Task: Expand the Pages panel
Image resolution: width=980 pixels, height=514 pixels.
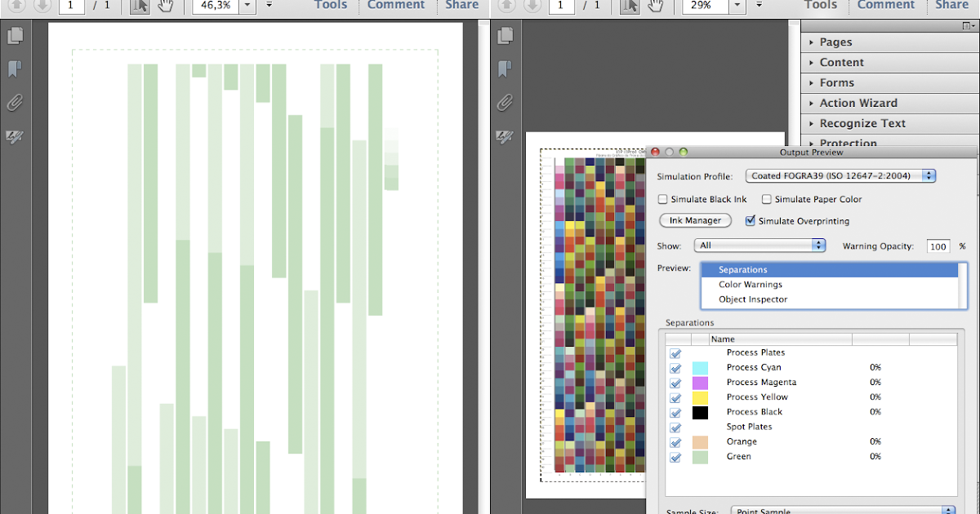Action: click(889, 42)
